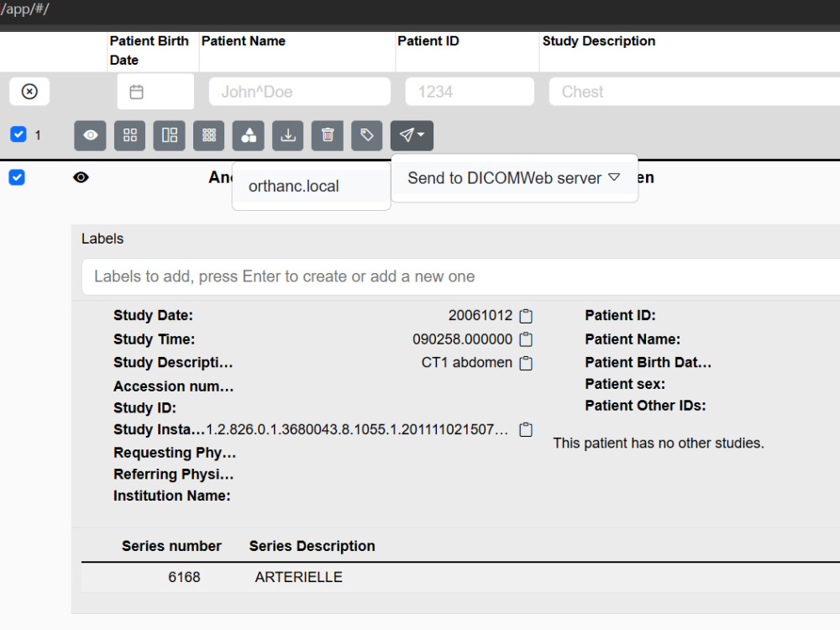This screenshot has width=840, height=630.
Task: Copy the Study Time value
Action: (526, 339)
